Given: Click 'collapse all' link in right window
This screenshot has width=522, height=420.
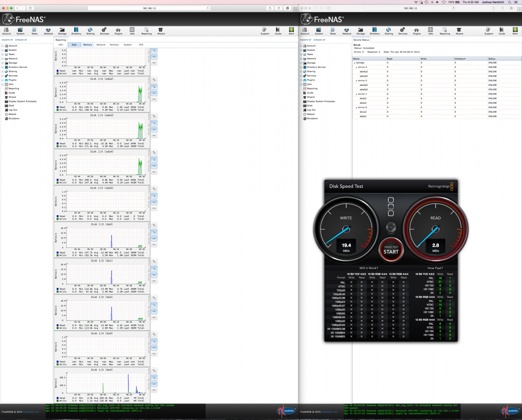Looking at the screenshot, I should [319, 40].
